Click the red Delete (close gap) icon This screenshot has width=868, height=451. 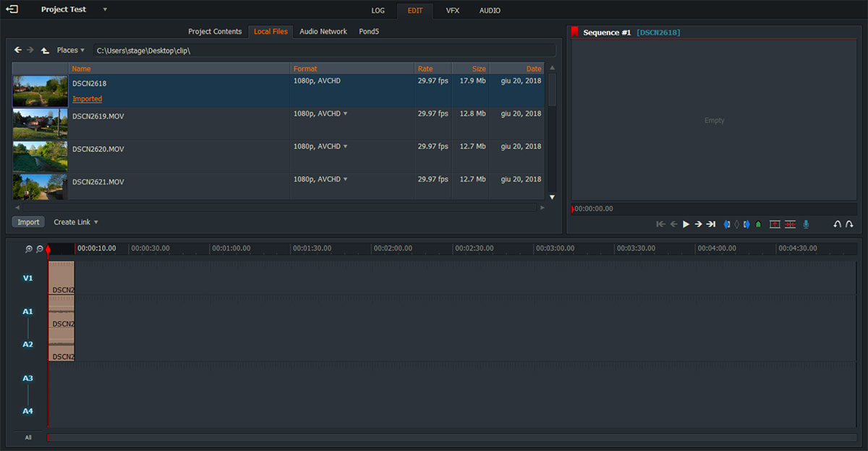(x=791, y=224)
